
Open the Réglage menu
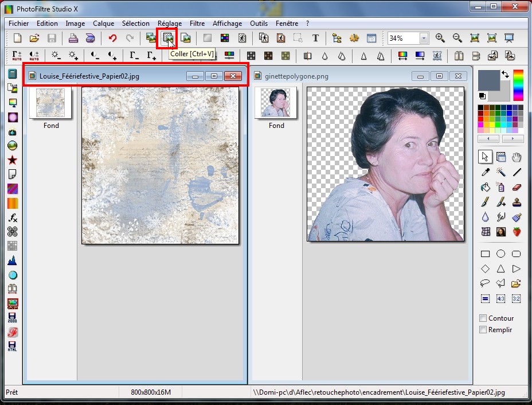(x=170, y=24)
